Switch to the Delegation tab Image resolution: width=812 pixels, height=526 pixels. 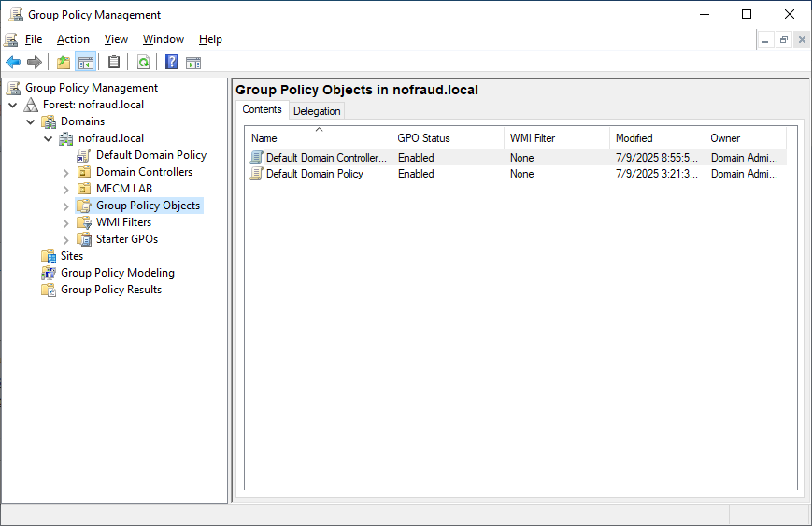[317, 111]
